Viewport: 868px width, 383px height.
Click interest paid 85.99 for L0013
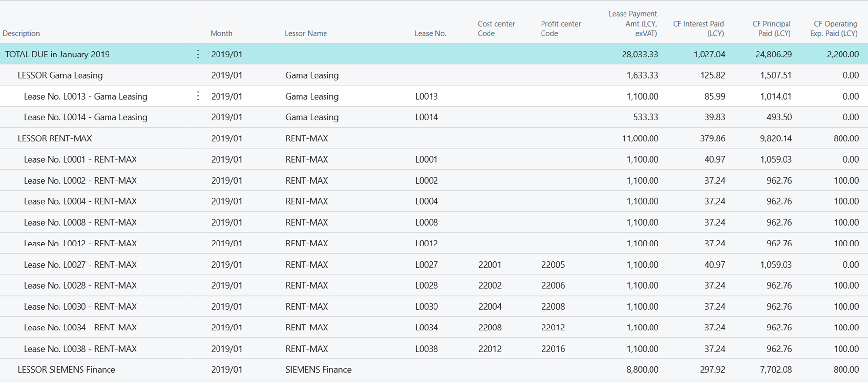pos(715,96)
